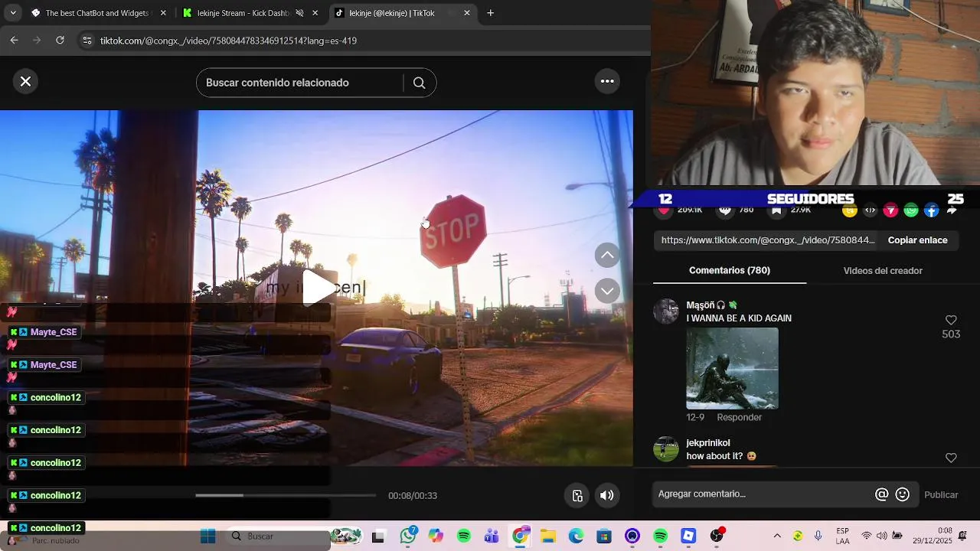Share the video to WhatsApp
This screenshot has width=980, height=551.
[911, 210]
